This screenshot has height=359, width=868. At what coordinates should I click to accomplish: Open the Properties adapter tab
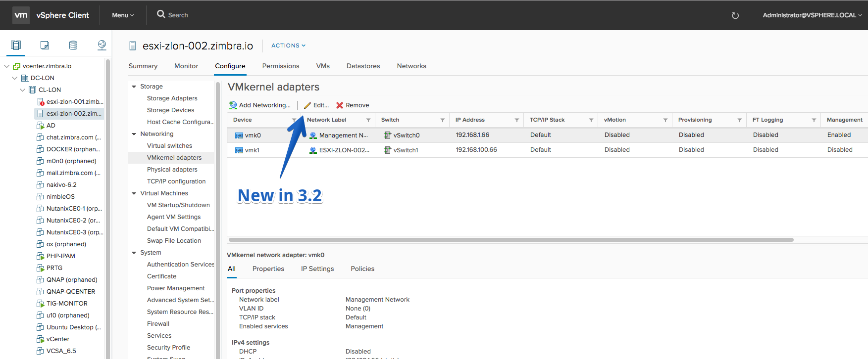pos(268,269)
